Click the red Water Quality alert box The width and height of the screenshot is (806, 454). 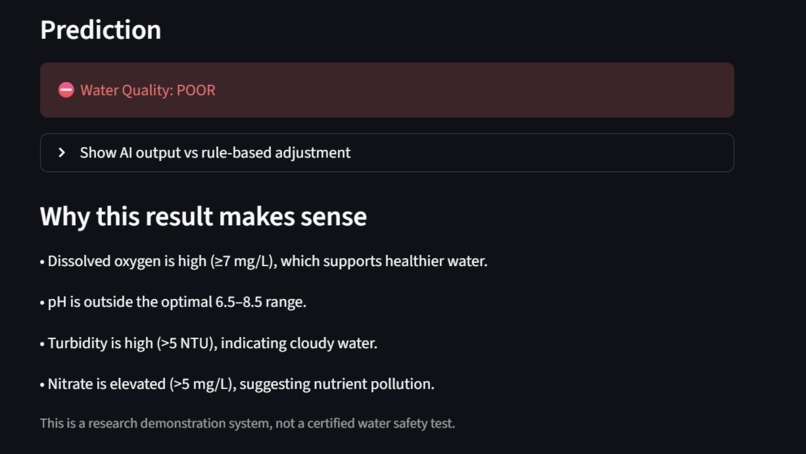click(387, 90)
